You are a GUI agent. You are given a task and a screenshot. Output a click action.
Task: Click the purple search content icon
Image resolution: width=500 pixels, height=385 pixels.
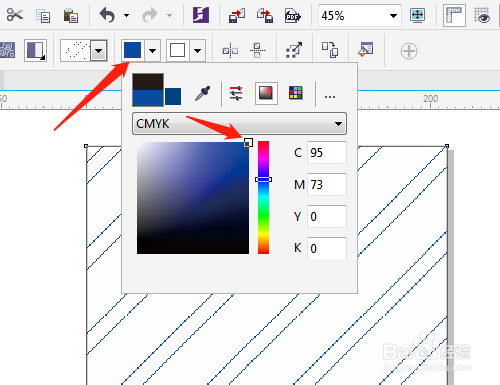(201, 15)
